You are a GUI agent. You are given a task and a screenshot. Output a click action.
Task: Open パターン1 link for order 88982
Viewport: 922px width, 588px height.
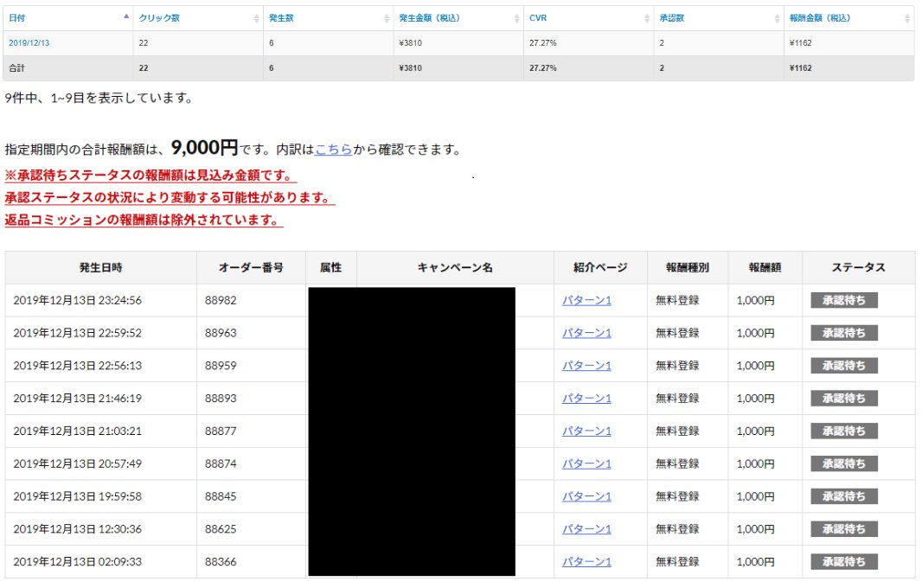(586, 300)
